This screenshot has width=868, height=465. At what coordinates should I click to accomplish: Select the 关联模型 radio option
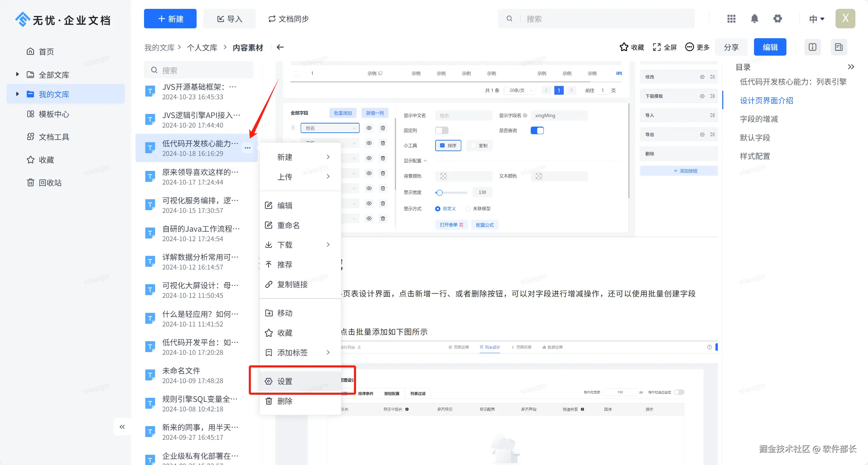(x=468, y=209)
